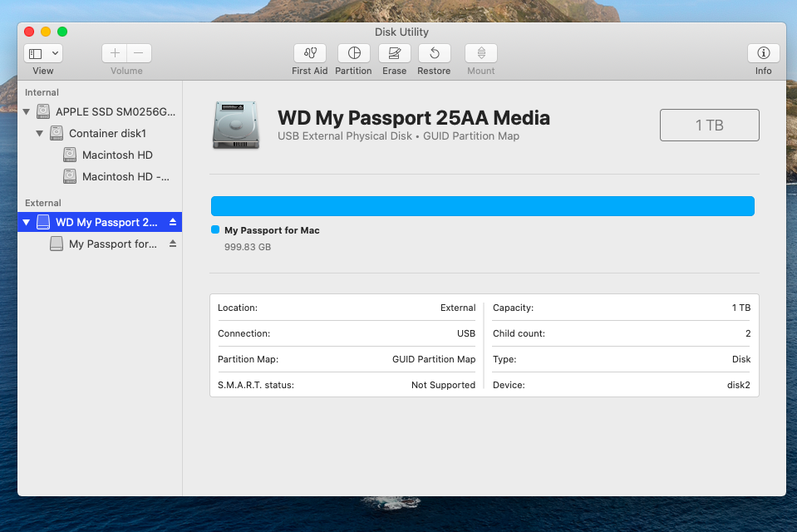Click the Type Disk value

coord(741,359)
